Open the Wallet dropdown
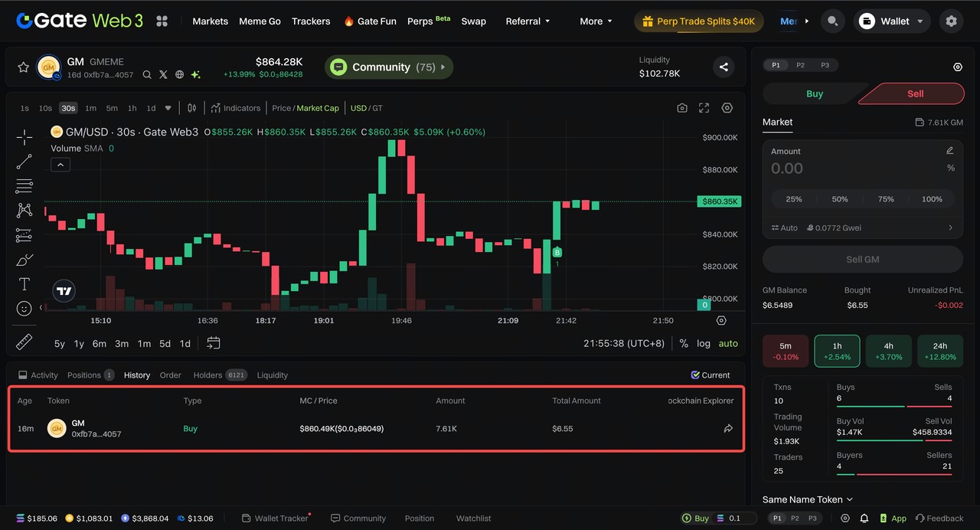Screen dimensions: 980x530 tap(892, 21)
